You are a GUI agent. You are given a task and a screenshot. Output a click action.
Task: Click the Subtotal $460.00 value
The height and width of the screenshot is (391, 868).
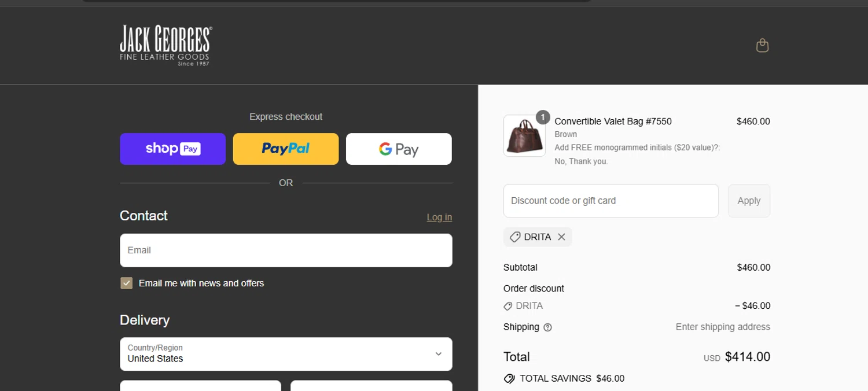(753, 267)
